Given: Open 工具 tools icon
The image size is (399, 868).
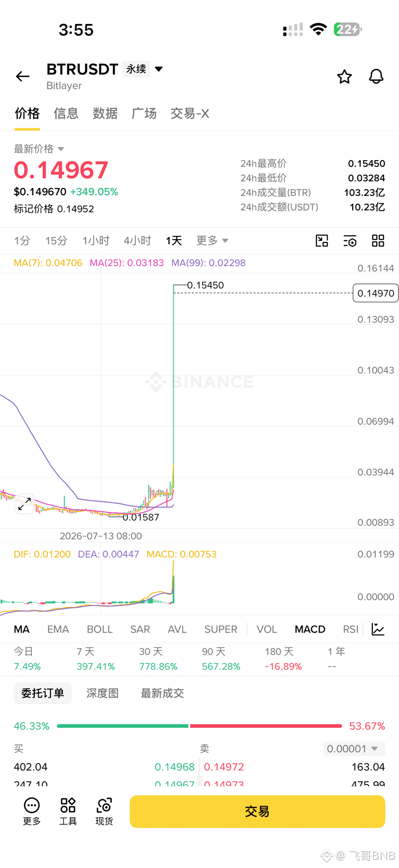Looking at the screenshot, I should click(x=68, y=805).
